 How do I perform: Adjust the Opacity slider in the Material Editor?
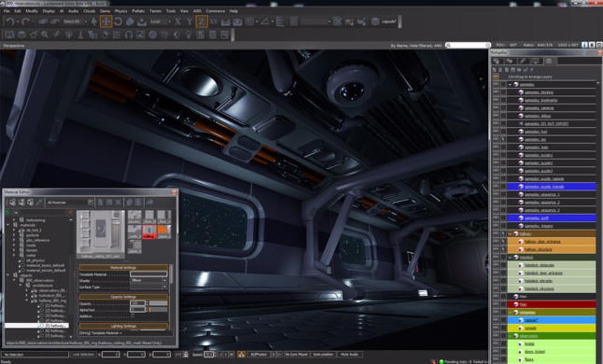pos(158,303)
